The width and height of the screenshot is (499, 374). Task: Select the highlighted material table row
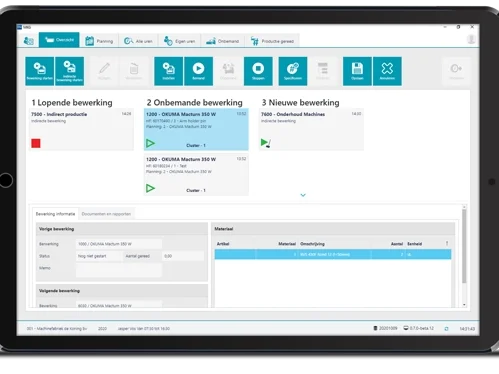point(333,254)
